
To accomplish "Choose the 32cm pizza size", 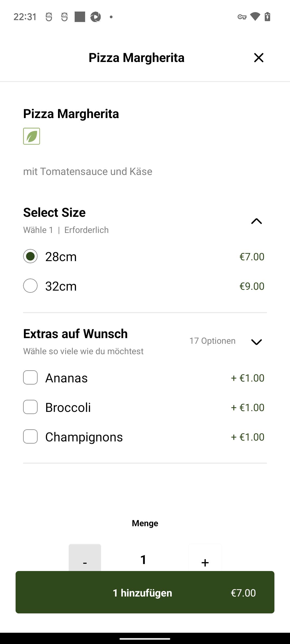I will 30,286.
